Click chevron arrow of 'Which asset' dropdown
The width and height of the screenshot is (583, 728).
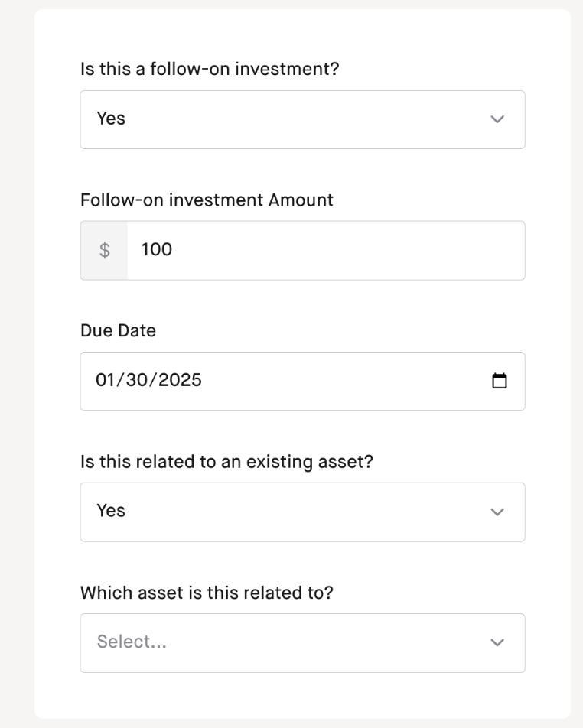point(497,642)
